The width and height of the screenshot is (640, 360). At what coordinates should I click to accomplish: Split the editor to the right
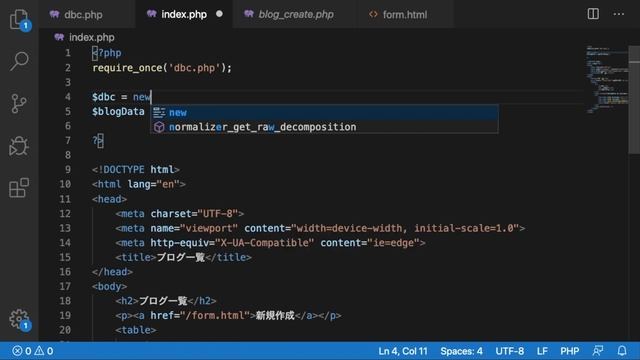tap(593, 14)
